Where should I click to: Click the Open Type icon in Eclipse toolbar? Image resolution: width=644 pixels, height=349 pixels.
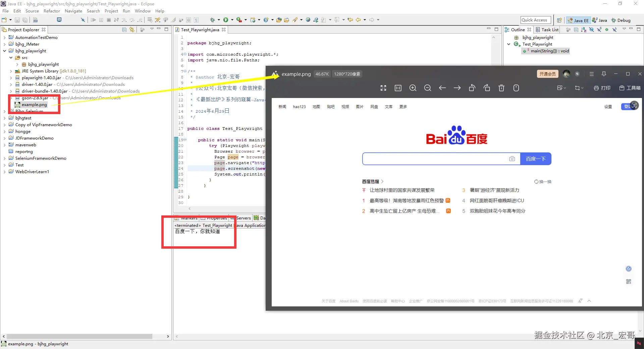(279, 20)
